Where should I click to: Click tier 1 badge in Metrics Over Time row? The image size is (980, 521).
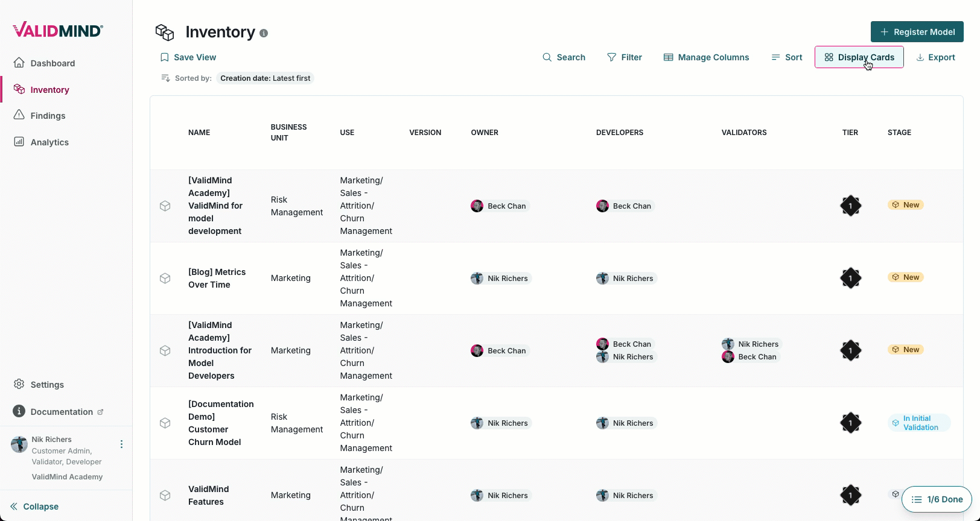click(x=850, y=278)
